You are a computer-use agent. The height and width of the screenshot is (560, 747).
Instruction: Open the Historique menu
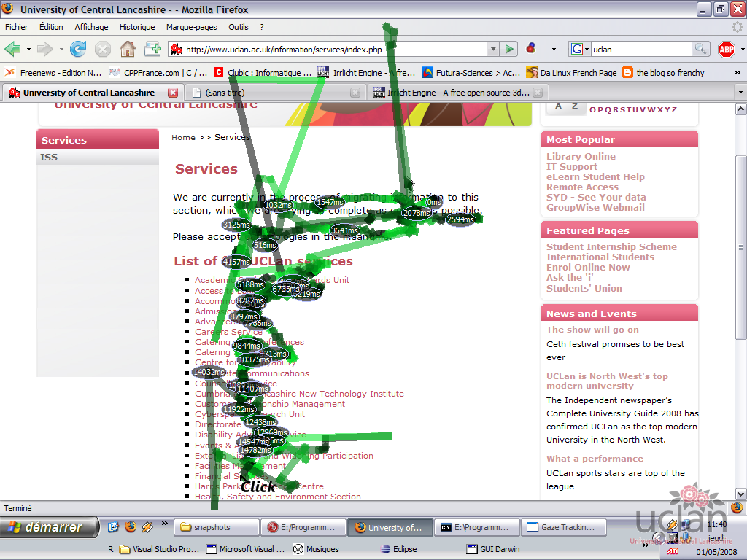tap(137, 27)
